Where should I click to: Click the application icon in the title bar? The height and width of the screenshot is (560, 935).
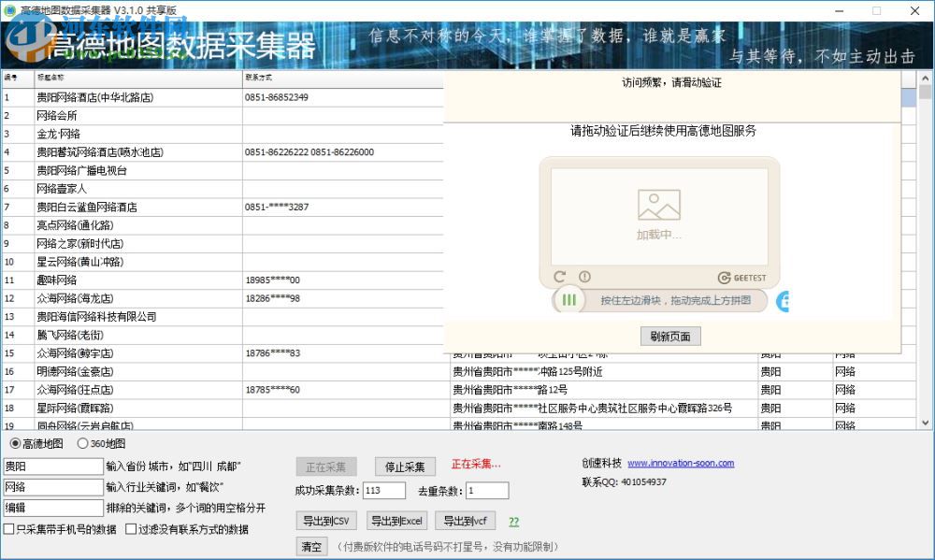click(11, 10)
